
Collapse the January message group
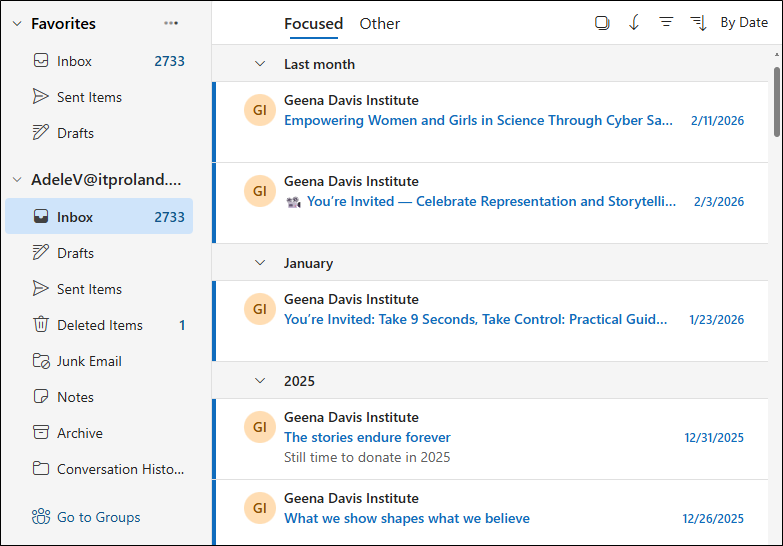260,263
